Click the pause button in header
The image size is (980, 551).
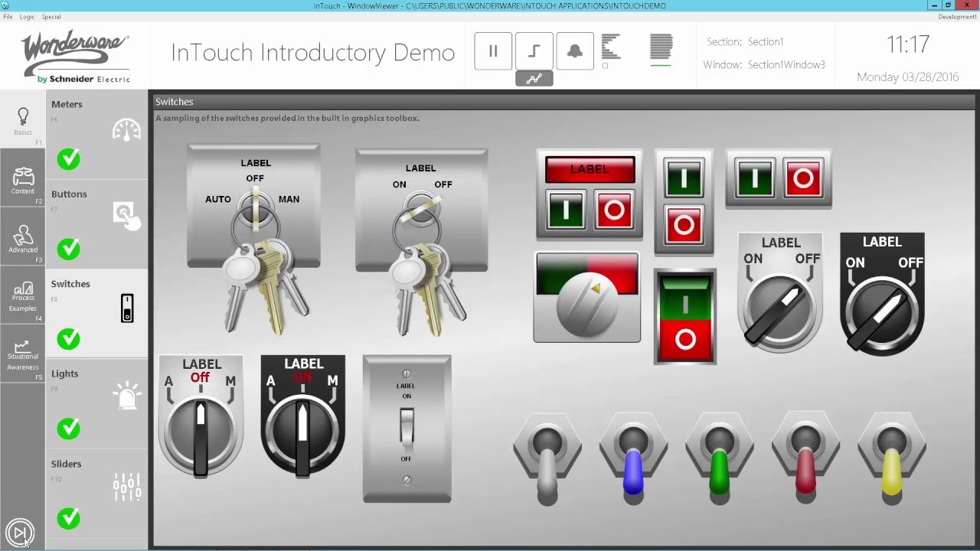point(493,51)
